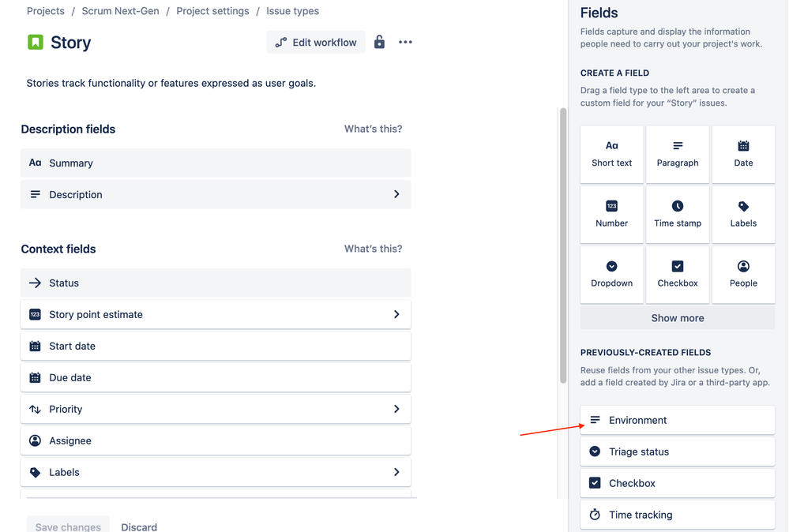Click the Summary field text icon

(35, 163)
